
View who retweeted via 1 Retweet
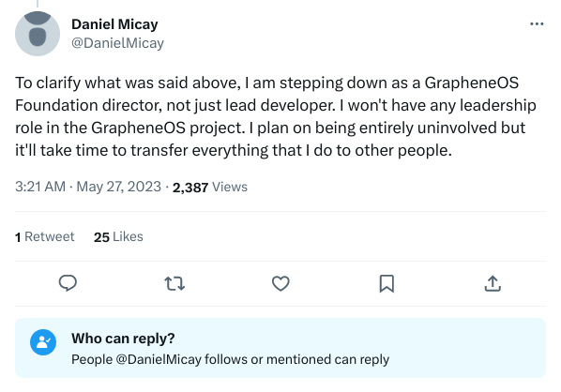click(45, 236)
